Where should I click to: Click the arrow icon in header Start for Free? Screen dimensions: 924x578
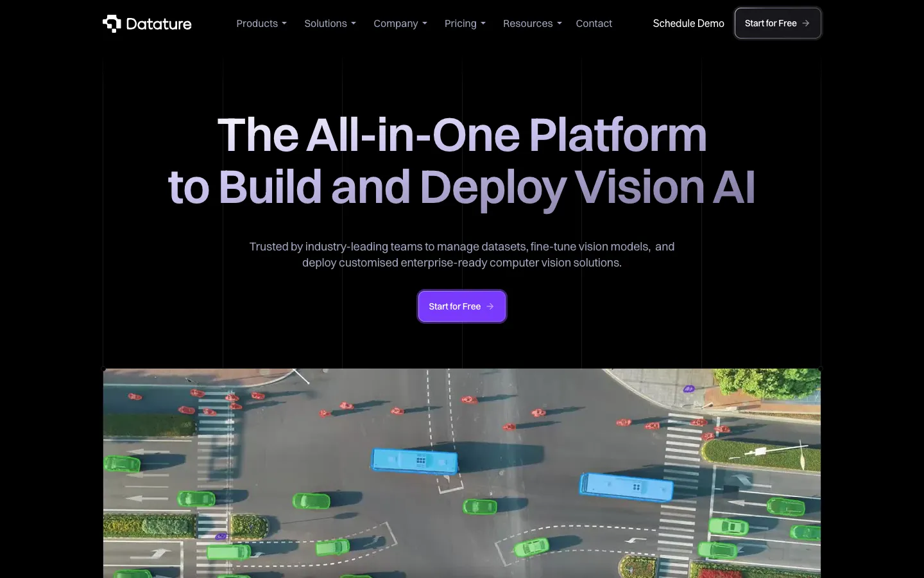[806, 23]
